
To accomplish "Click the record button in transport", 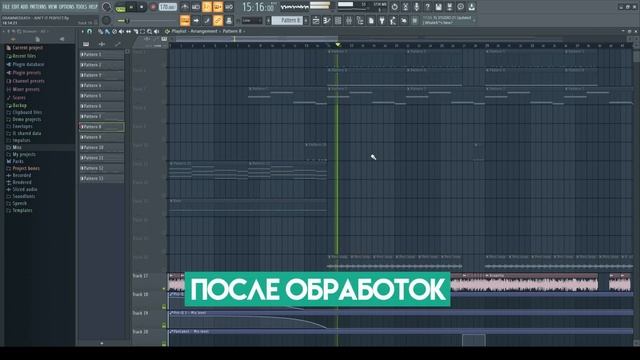I will pos(153,7).
